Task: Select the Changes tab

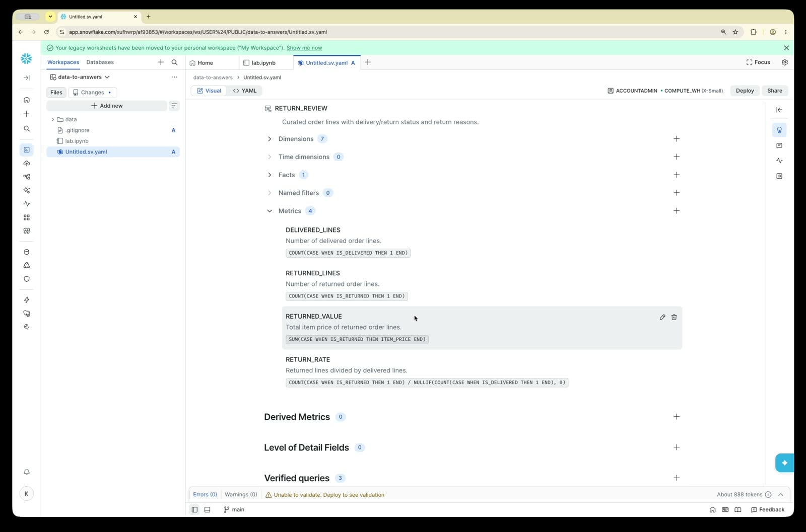Action: click(93, 93)
